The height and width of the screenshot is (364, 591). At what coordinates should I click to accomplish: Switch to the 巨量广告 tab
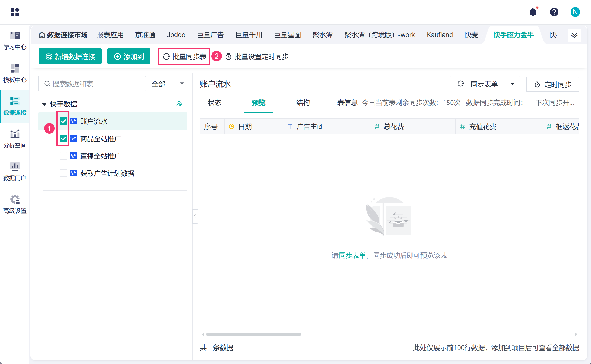click(x=210, y=35)
